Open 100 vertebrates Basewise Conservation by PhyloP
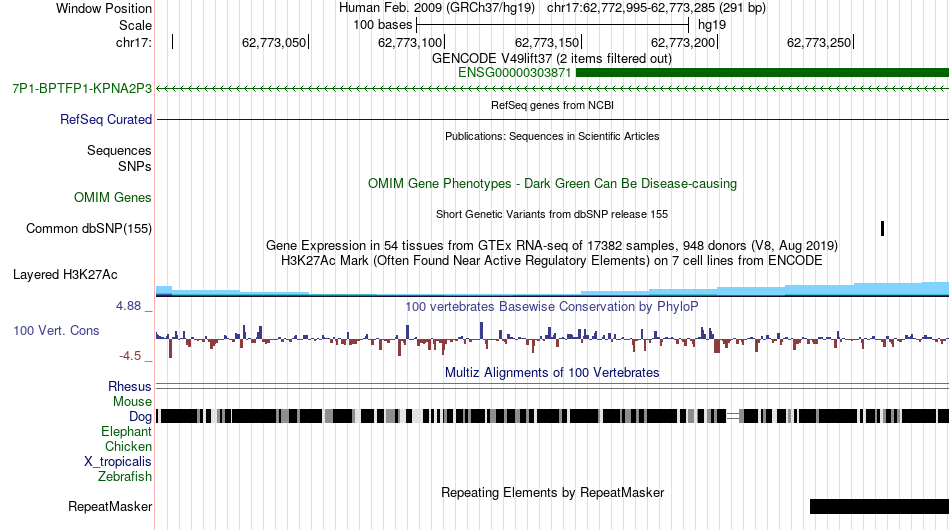The width and height of the screenshot is (950, 530). tap(552, 306)
